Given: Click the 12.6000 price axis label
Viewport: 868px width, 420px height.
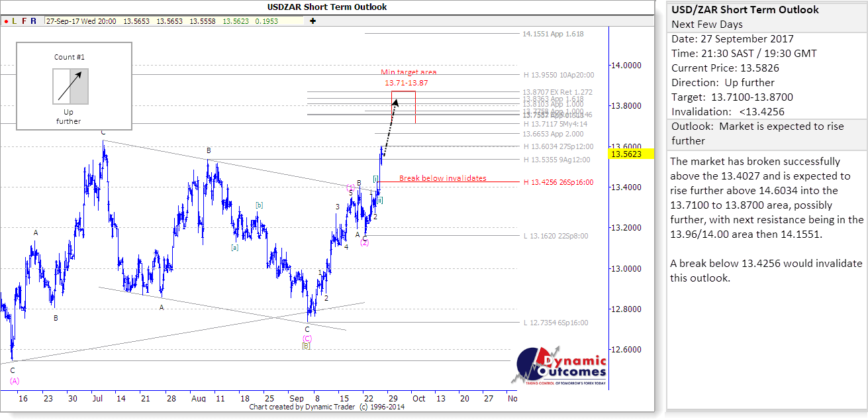Looking at the screenshot, I should click(625, 350).
